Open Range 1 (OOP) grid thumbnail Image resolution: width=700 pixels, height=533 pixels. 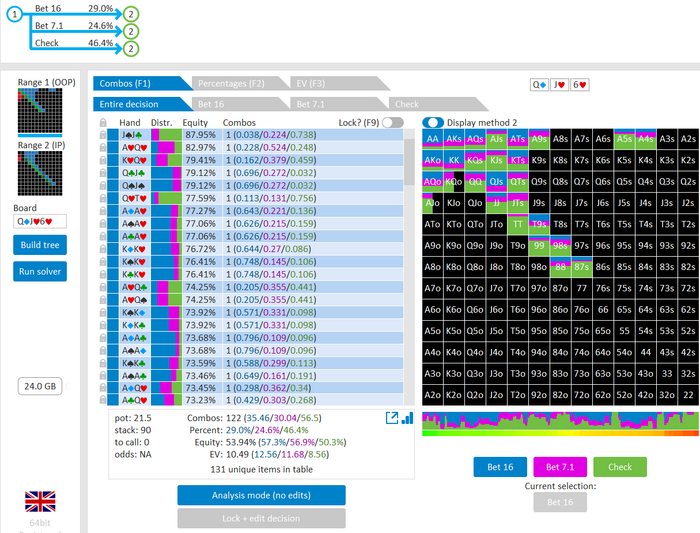click(x=40, y=110)
